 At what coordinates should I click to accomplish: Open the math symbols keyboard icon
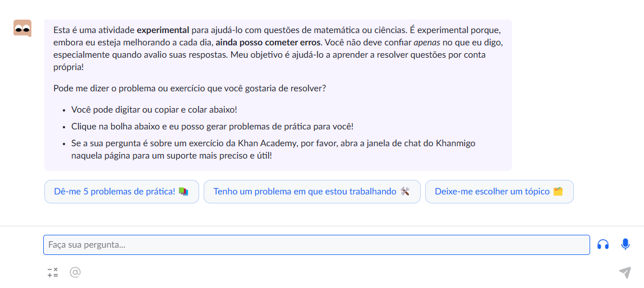coord(53,272)
